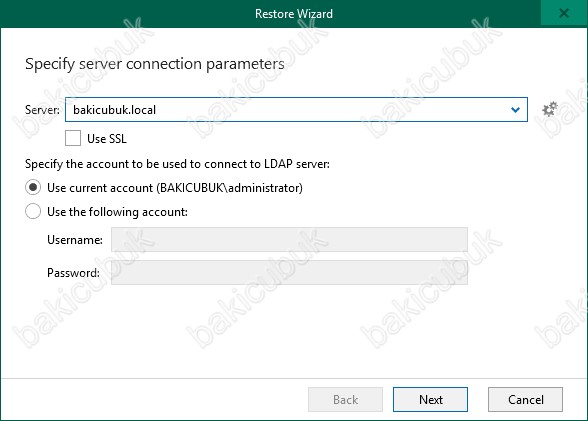This screenshot has width=588, height=421.
Task: Focus the Password input field
Action: [x=289, y=272]
